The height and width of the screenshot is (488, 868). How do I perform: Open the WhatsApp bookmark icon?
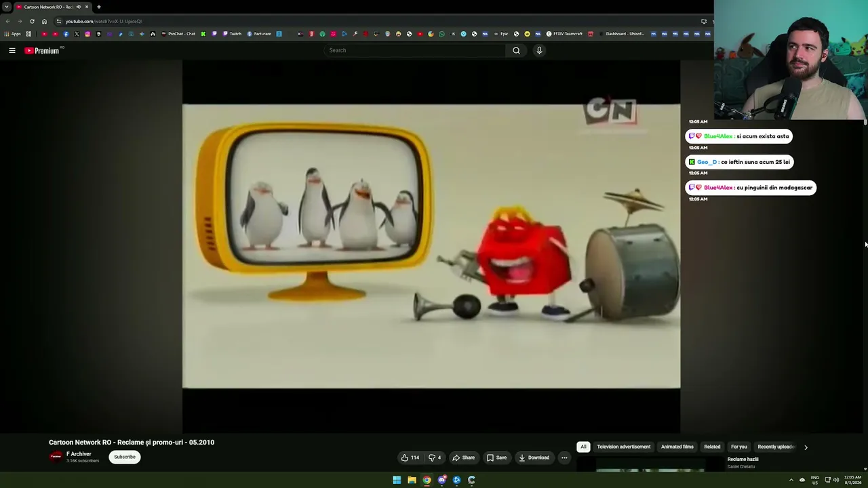coord(441,34)
